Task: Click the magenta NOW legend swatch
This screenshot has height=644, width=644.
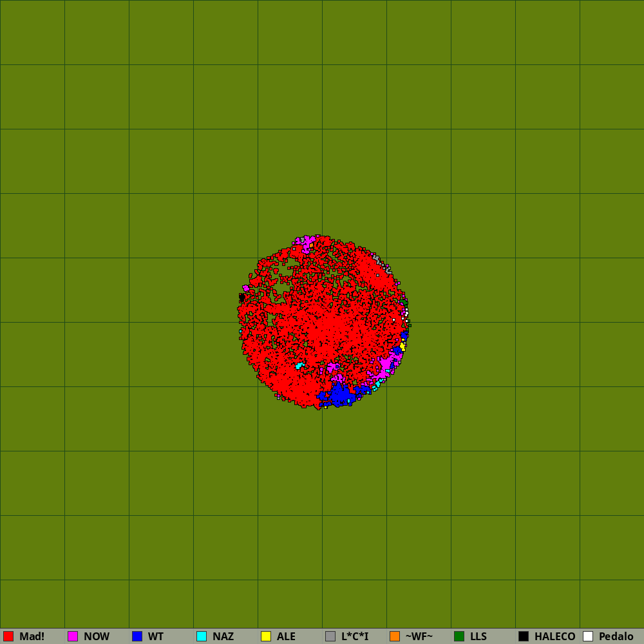Action: tap(73, 636)
